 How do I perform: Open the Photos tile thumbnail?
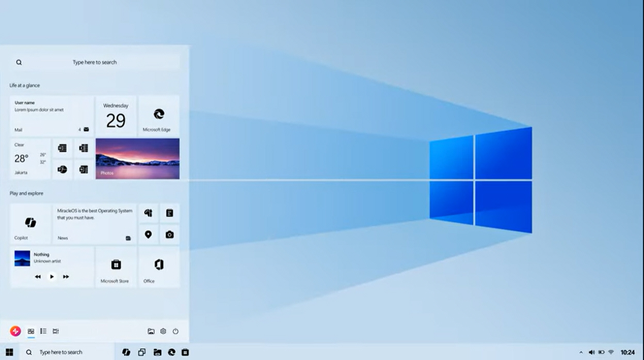(x=137, y=159)
